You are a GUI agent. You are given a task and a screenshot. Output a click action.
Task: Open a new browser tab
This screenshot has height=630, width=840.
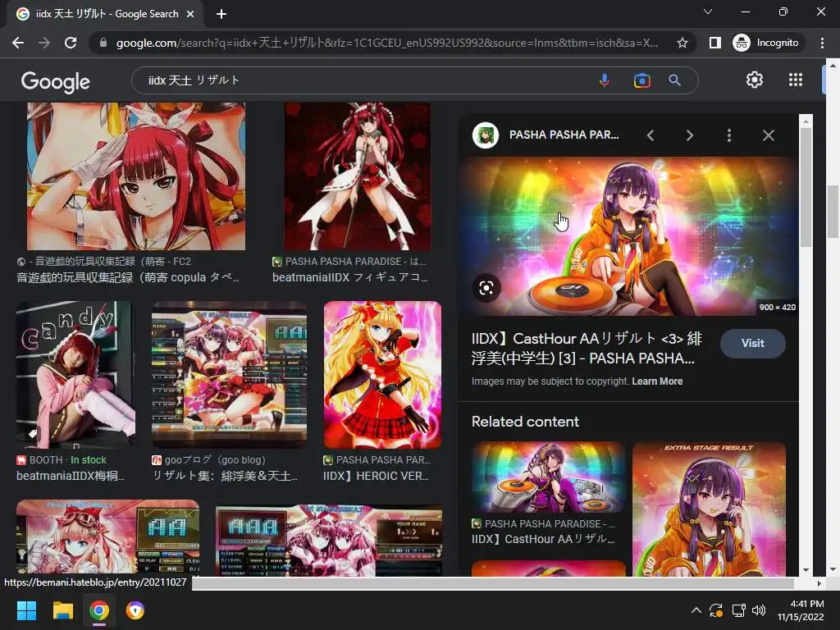pyautogui.click(x=221, y=14)
